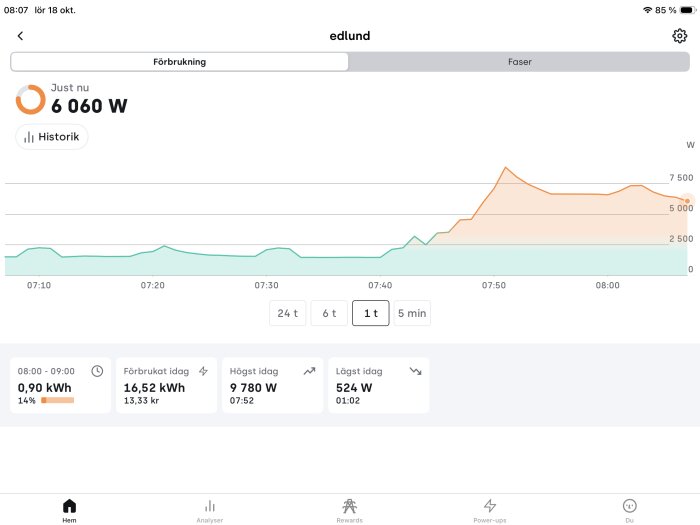Viewport: 700px width, 525px height.
Task: Select the Förbrukning segment
Action: [179, 62]
